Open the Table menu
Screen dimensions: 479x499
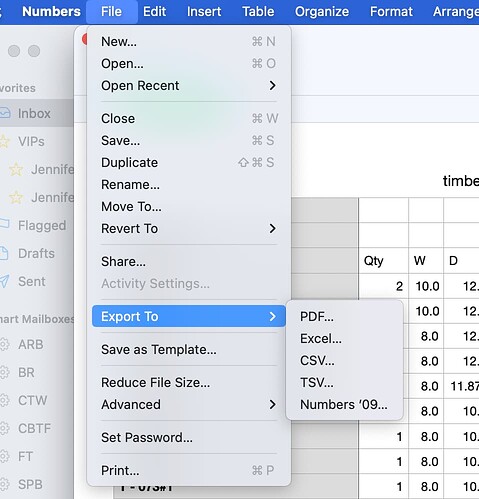coord(258,12)
